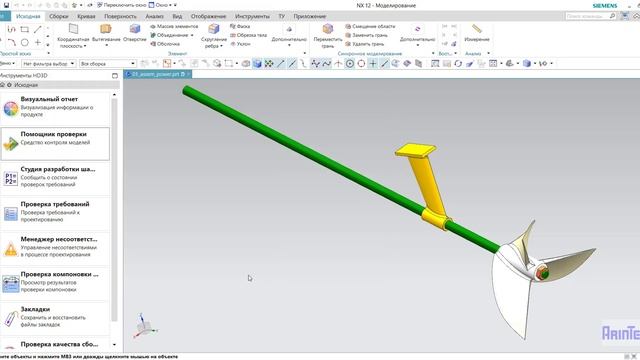This screenshot has height=360, width=640.
Task: Expand the Объединение dropdown arrow
Action: click(x=192, y=35)
